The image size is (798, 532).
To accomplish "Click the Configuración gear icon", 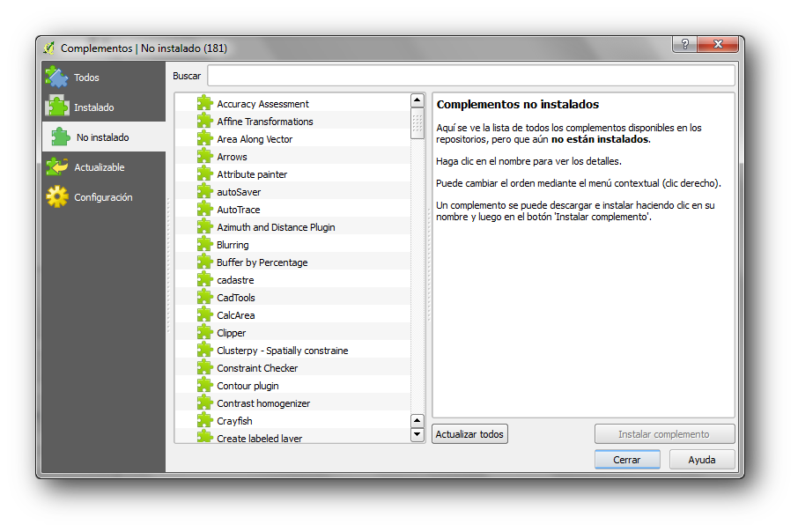I will 57,196.
